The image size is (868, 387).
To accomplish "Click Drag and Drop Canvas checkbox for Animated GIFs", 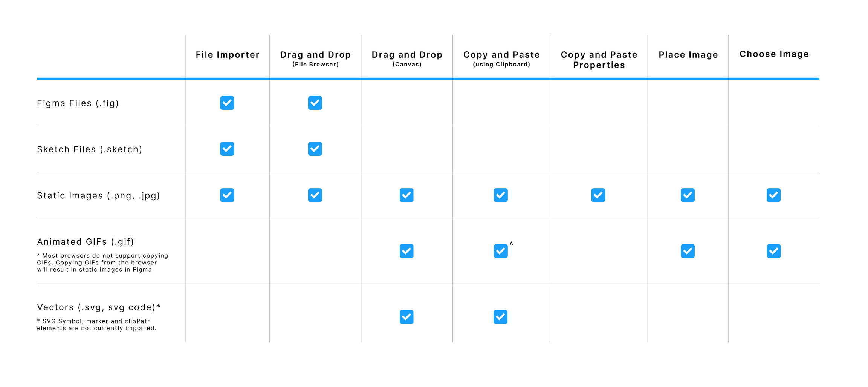I will click(406, 251).
